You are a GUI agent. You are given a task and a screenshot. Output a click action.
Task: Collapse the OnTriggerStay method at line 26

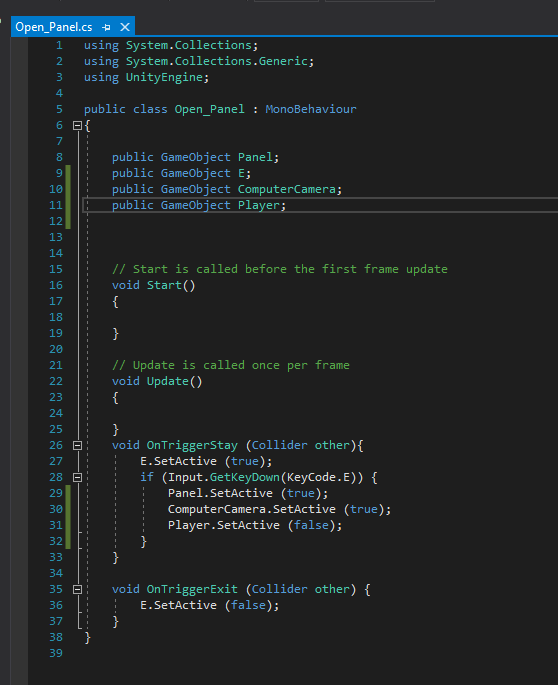pos(77,446)
